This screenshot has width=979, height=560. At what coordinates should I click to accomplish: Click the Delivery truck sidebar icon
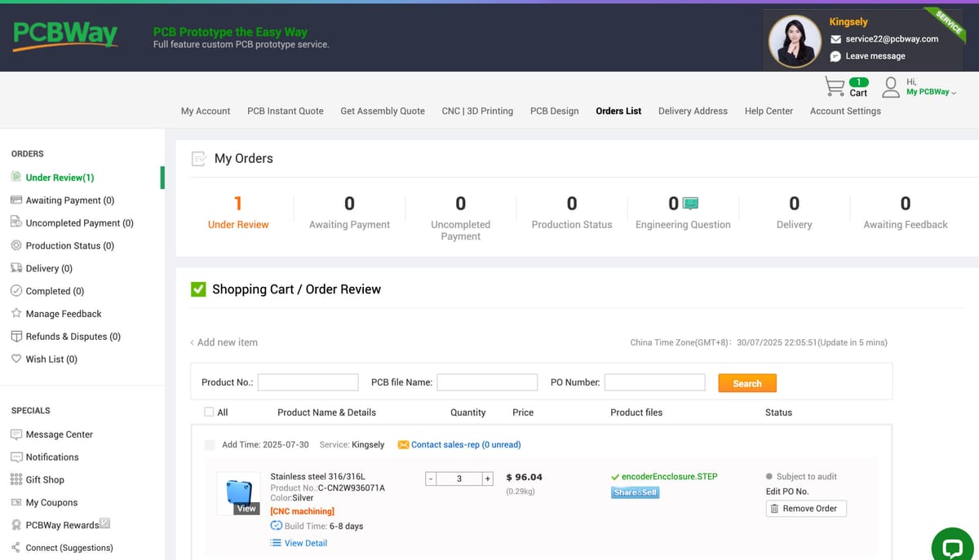coord(16,268)
